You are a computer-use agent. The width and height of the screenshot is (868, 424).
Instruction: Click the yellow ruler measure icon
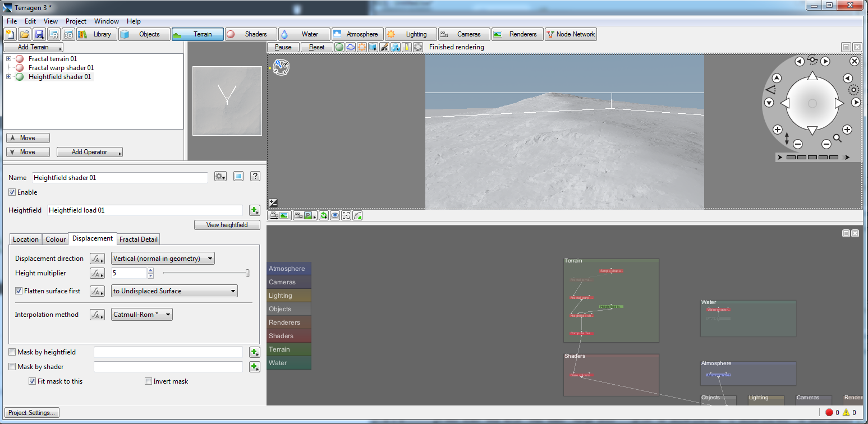407,47
